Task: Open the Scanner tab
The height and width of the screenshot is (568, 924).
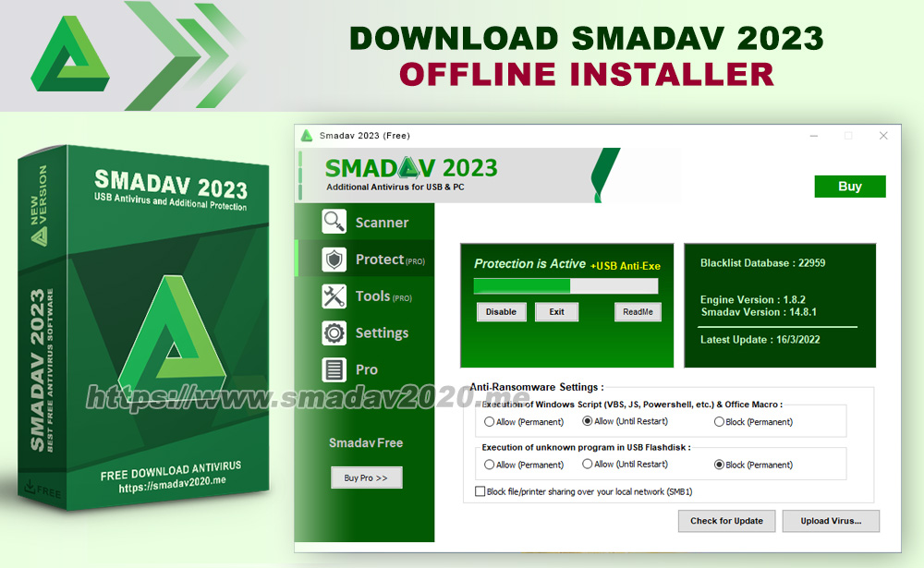Action: (365, 223)
